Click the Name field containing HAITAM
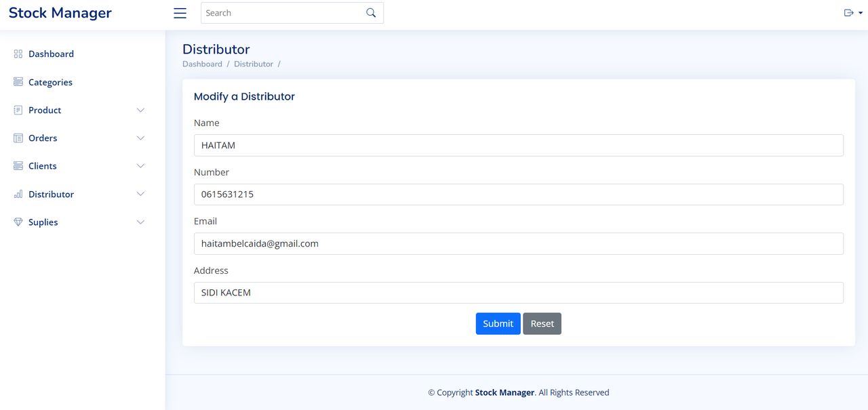The height and width of the screenshot is (410, 868). pyautogui.click(x=519, y=145)
